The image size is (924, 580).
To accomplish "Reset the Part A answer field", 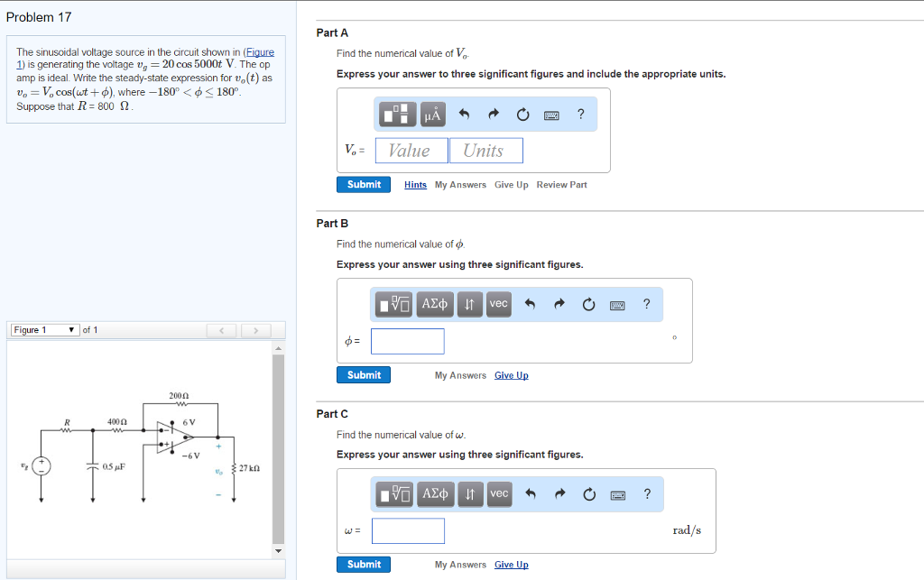I will pos(522,115).
